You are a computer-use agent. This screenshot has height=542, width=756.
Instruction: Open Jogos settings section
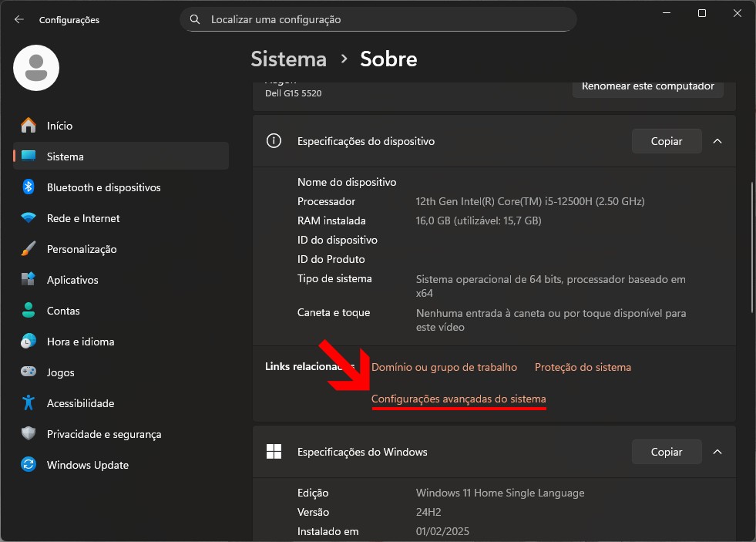pyautogui.click(x=60, y=372)
